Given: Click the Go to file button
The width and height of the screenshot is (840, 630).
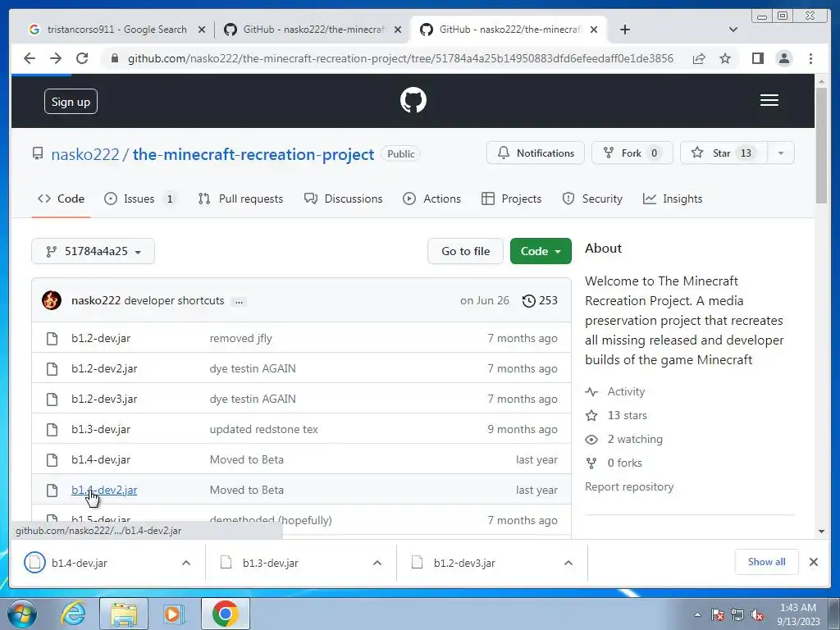Looking at the screenshot, I should (465, 251).
